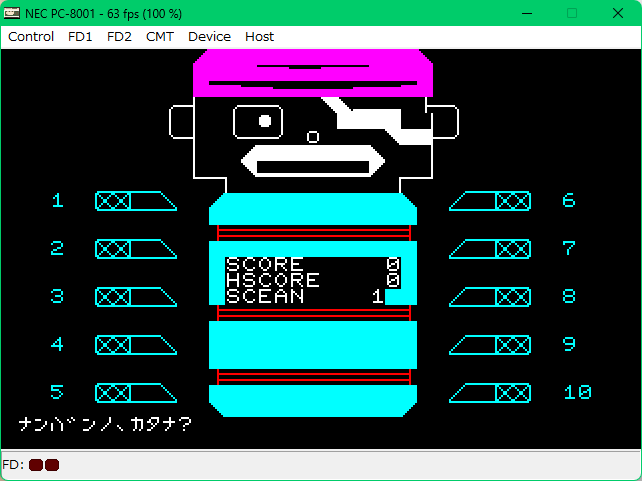Click sword icon next to number 4
This screenshot has height=481, width=642.
tap(136, 345)
